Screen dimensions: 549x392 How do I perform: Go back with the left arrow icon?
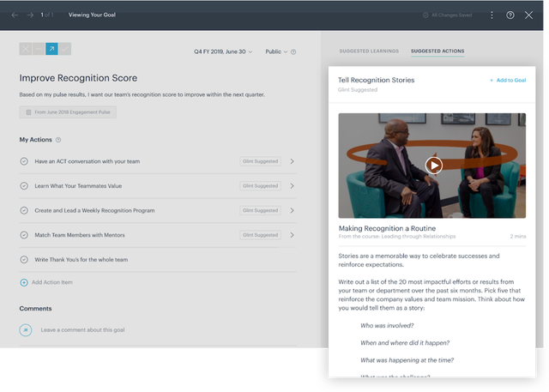(15, 15)
